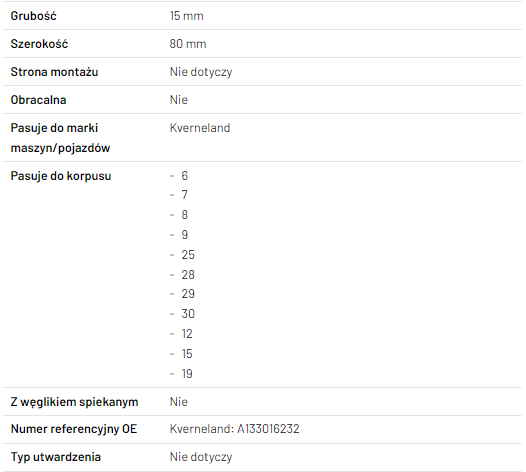Click the Strona montażu label
The image size is (526, 472).
click(x=54, y=72)
